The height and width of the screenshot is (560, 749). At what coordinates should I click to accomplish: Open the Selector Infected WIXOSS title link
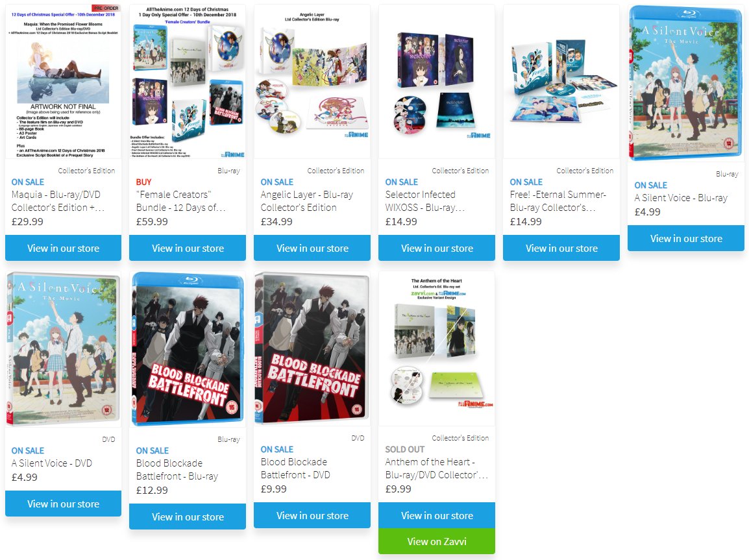[x=425, y=201]
